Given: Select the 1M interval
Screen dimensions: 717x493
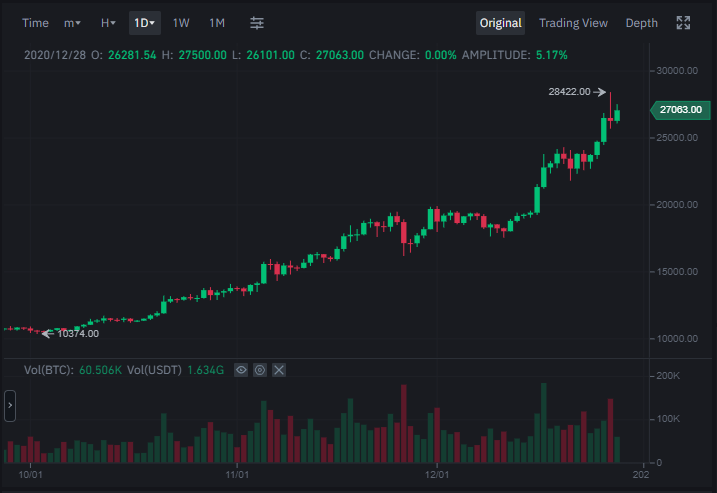Looking at the screenshot, I should pyautogui.click(x=217, y=23).
